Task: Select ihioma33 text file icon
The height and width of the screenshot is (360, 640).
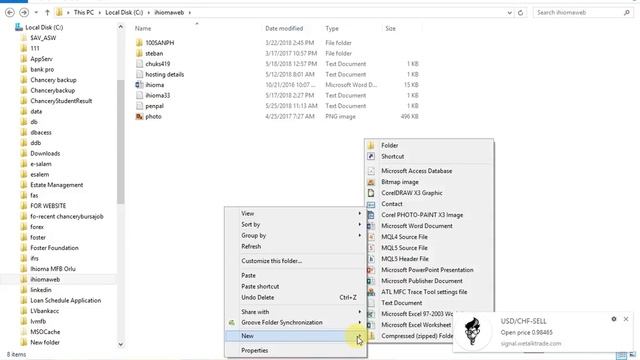Action: (139, 95)
